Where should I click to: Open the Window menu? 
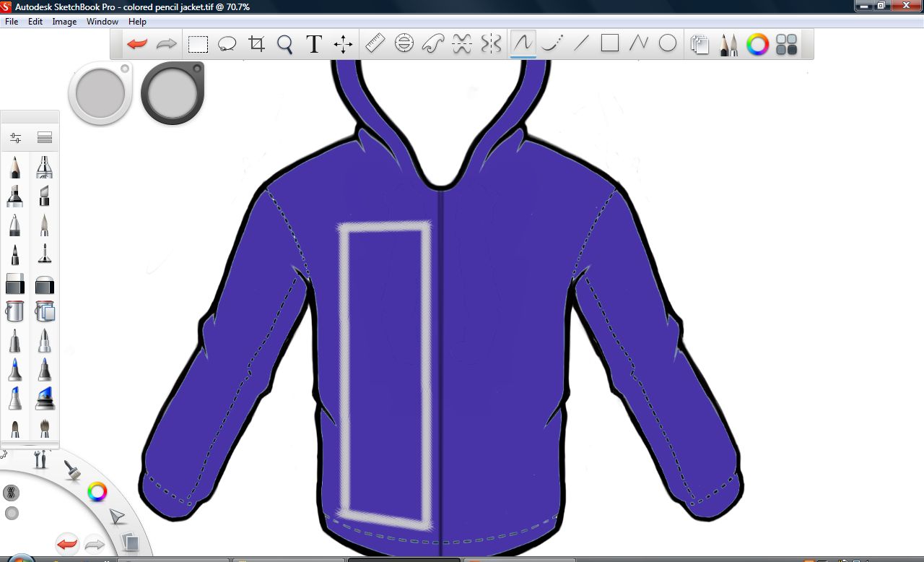(x=103, y=22)
